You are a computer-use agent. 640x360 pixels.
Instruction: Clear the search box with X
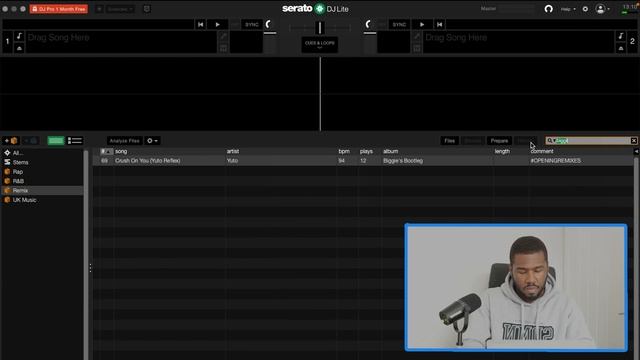pyautogui.click(x=633, y=141)
